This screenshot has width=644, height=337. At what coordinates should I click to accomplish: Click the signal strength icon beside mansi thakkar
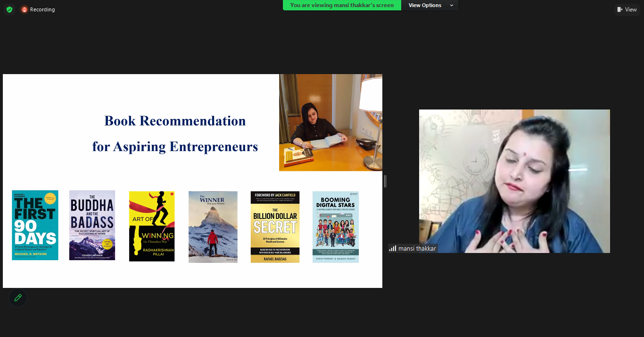[x=393, y=248]
